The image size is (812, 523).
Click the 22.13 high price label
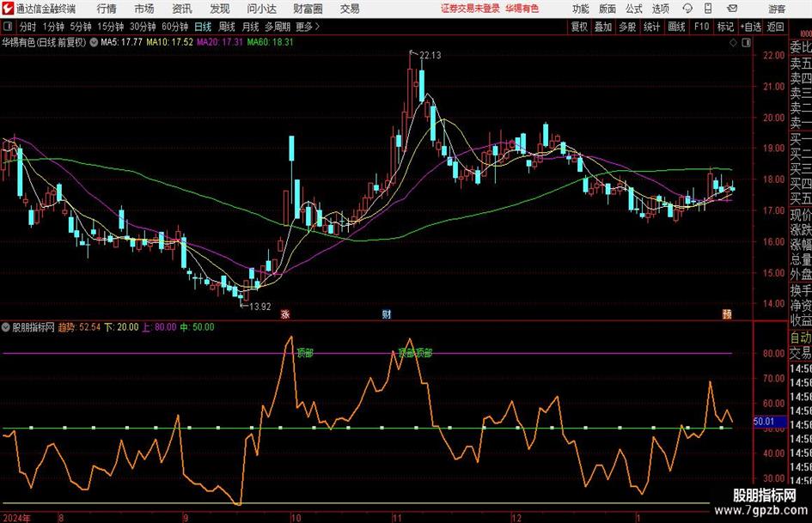click(430, 55)
